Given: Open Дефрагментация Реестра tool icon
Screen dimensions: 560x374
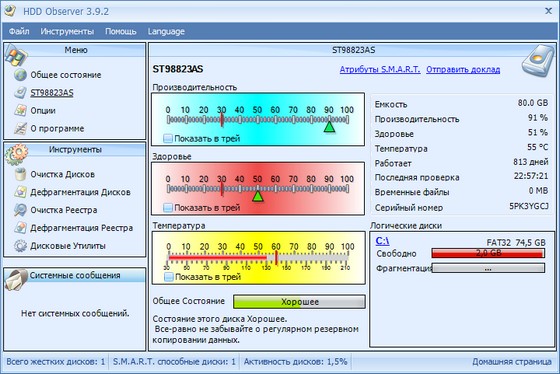Looking at the screenshot, I should [x=20, y=228].
